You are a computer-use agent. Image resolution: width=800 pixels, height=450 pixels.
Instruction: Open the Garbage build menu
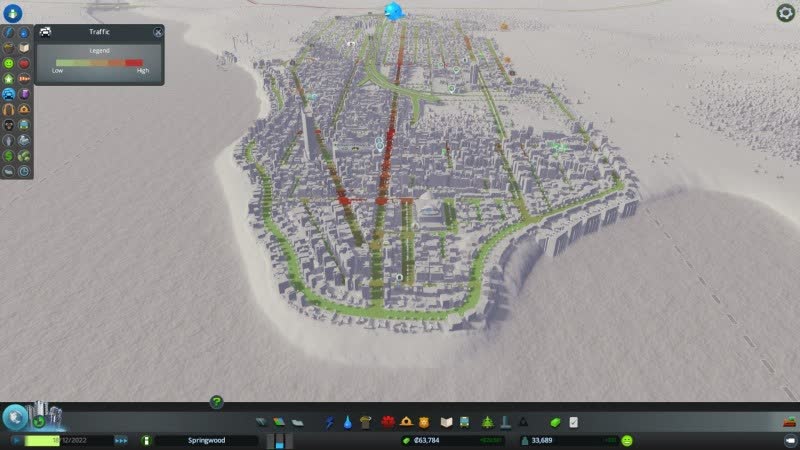[365, 422]
